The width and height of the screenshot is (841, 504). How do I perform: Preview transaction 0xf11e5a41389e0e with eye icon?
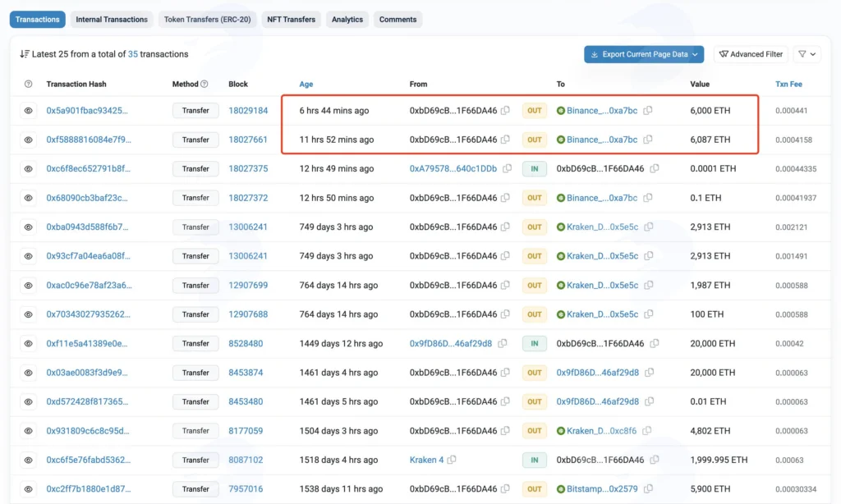(x=29, y=343)
